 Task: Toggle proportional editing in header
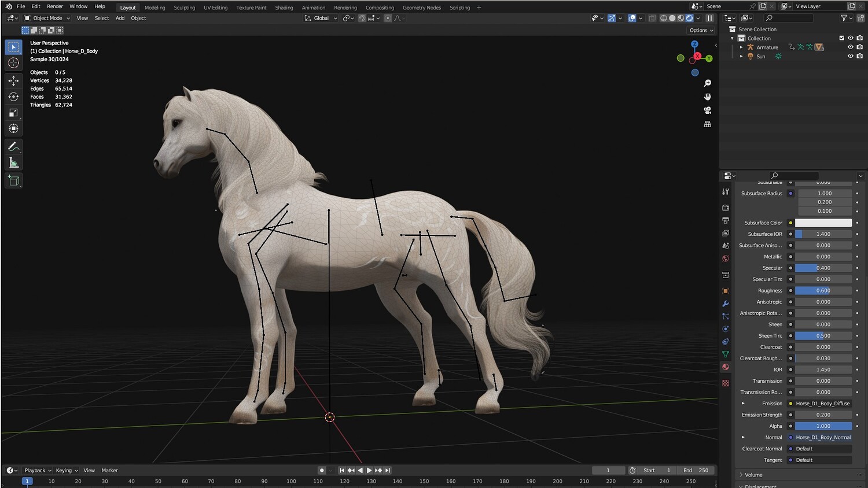point(388,19)
